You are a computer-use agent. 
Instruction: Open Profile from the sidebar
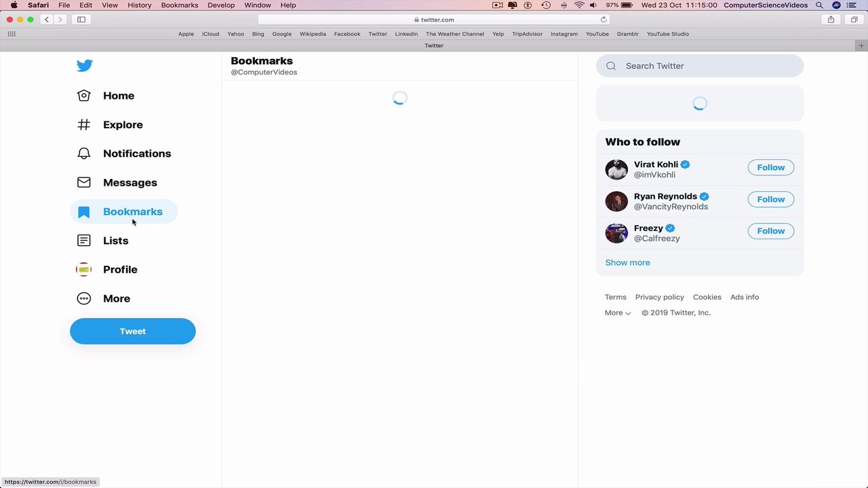(107, 270)
